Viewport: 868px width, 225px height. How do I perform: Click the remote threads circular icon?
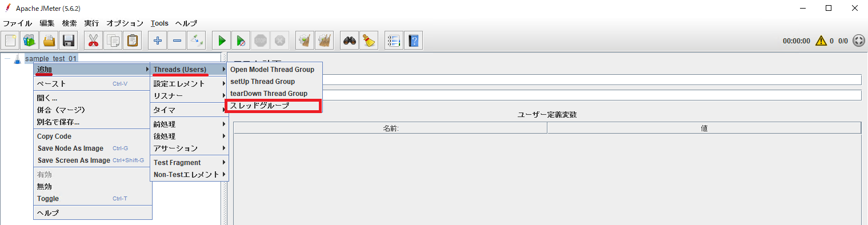pyautogui.click(x=858, y=41)
